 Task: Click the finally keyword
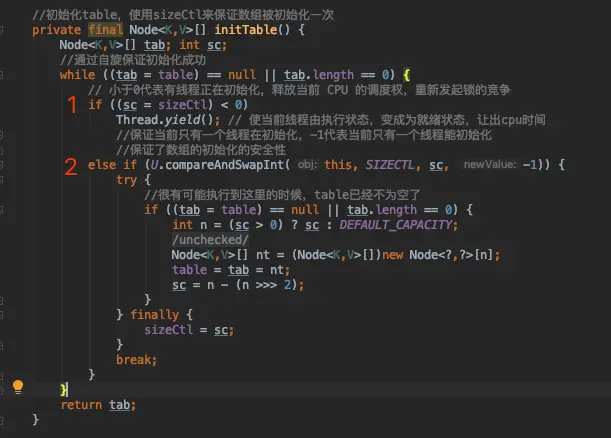(154, 314)
